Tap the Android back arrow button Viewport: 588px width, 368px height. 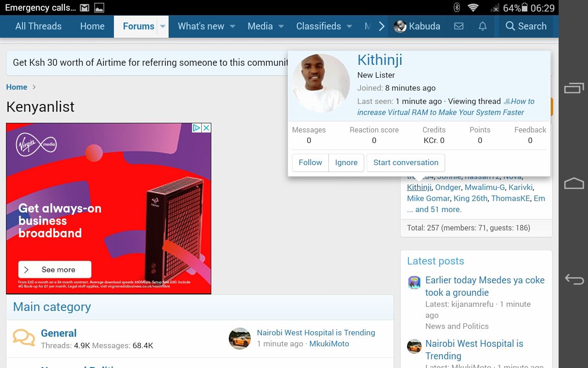pos(574,279)
